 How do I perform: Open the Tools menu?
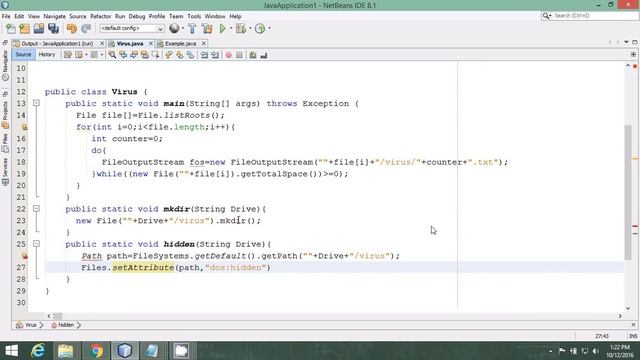194,16
